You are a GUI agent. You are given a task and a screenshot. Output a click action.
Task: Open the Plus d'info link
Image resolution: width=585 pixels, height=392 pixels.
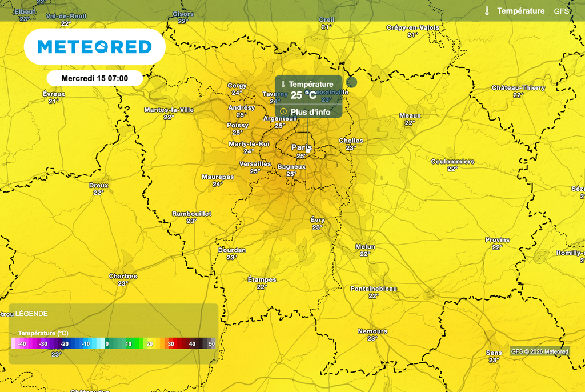310,112
